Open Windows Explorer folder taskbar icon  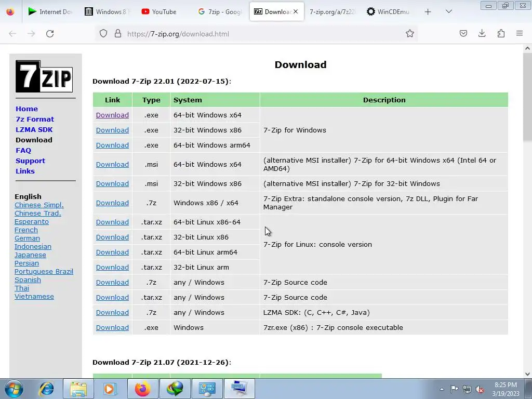click(x=78, y=389)
